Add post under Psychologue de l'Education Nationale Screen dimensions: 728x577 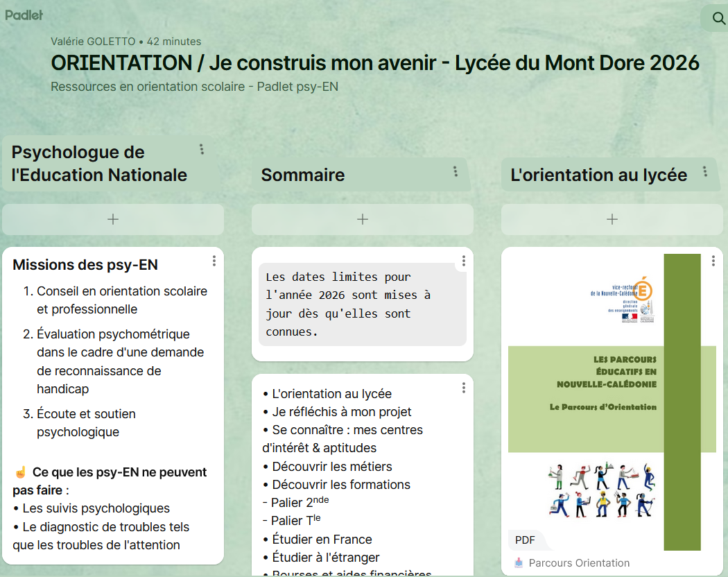113,219
